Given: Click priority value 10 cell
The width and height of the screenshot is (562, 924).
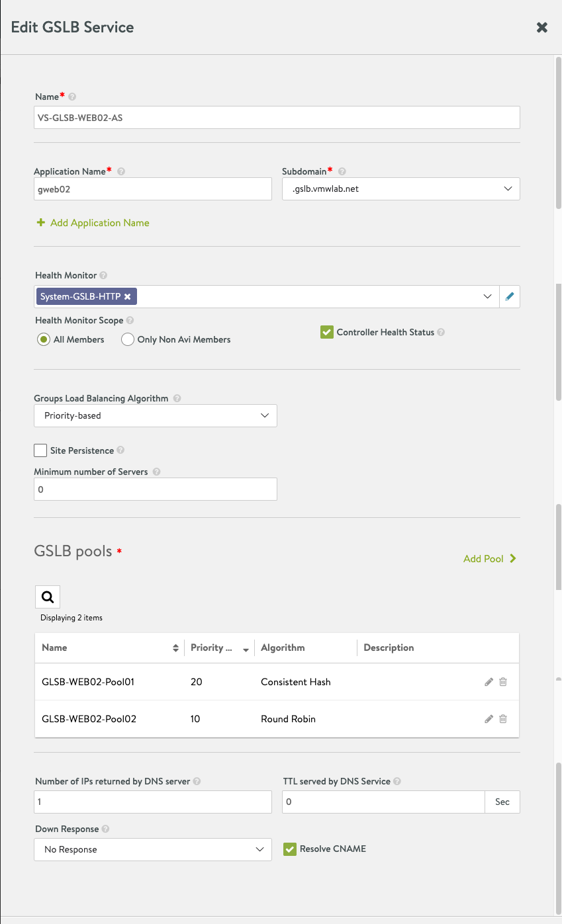Looking at the screenshot, I should pyautogui.click(x=195, y=719).
